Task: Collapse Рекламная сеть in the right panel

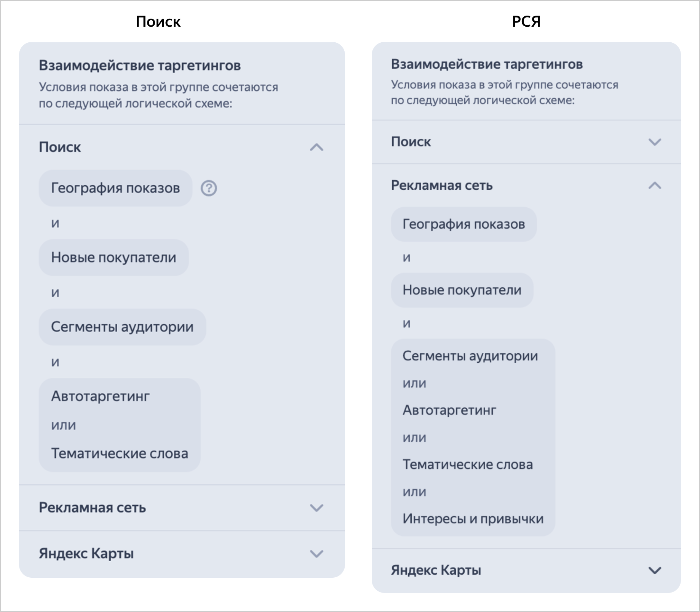Action: [655, 186]
